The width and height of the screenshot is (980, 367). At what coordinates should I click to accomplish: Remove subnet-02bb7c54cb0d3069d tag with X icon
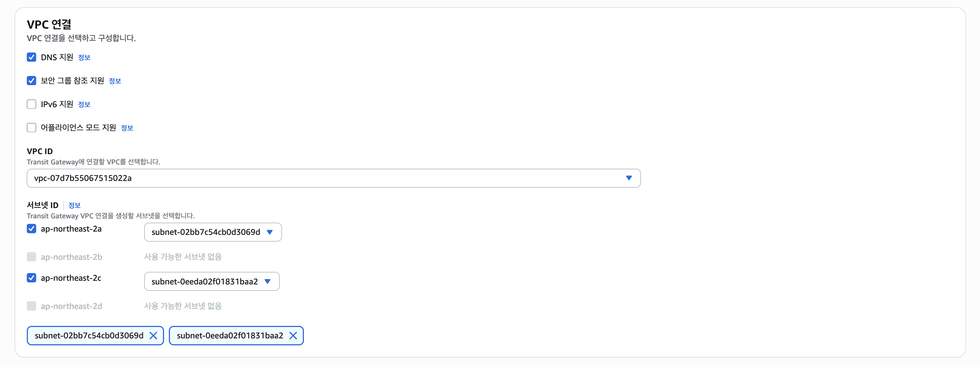[153, 335]
